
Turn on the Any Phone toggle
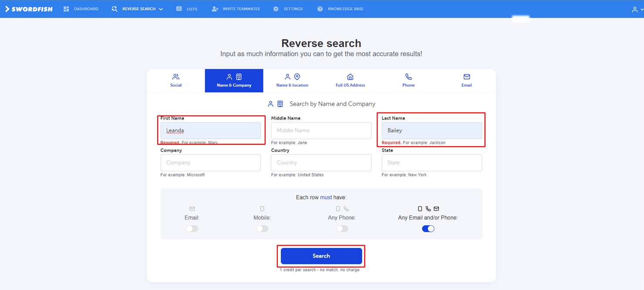(x=342, y=229)
